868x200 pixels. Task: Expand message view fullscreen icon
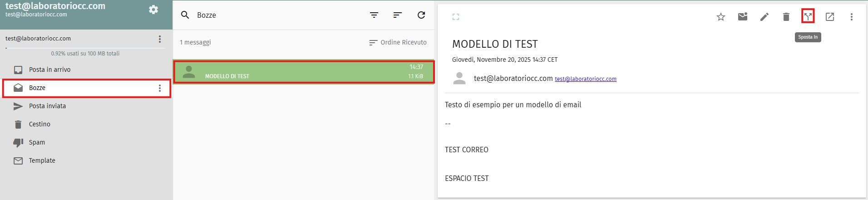coord(456,17)
